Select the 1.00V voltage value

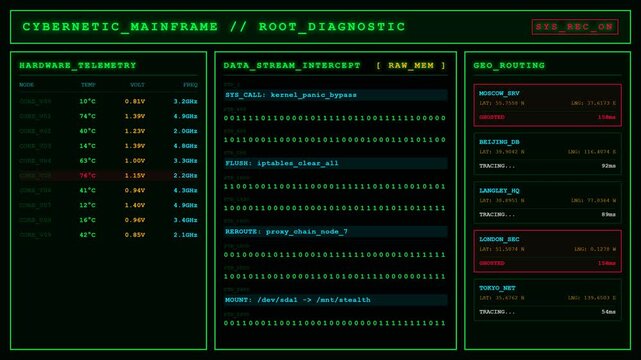click(x=135, y=161)
